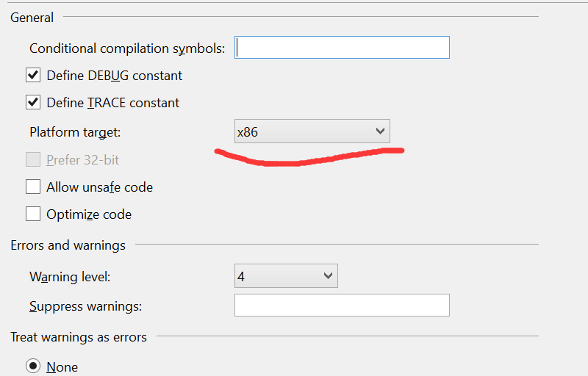Focus the Conditional compilation symbols text box

pyautogui.click(x=342, y=48)
